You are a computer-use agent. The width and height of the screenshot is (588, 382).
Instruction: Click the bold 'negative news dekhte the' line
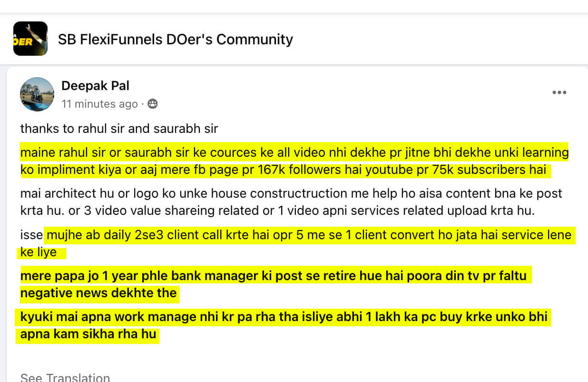98,293
